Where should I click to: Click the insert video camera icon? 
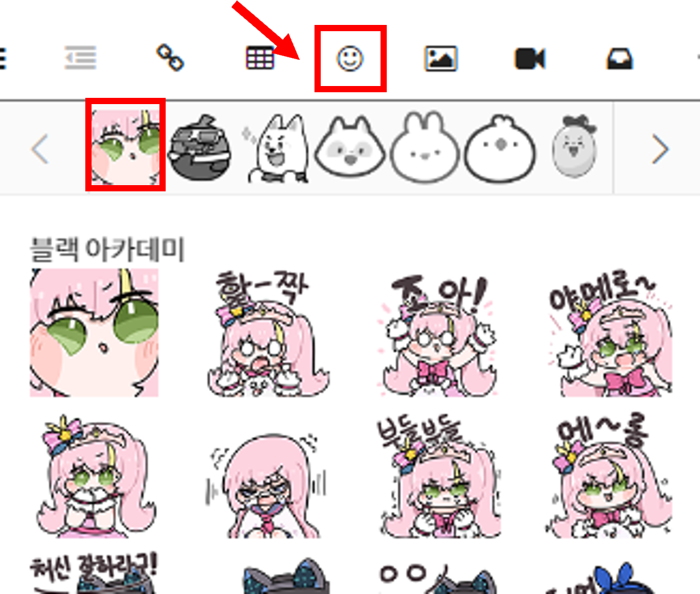point(530,59)
